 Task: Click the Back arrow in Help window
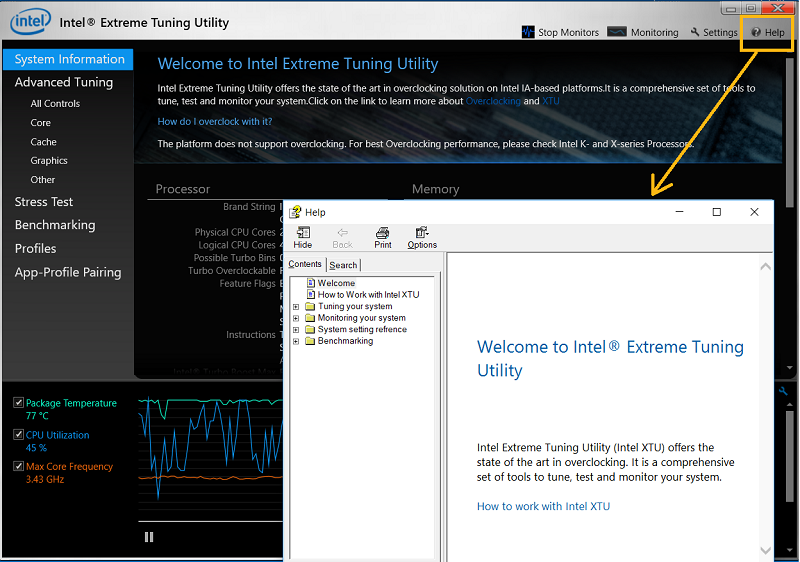[342, 238]
